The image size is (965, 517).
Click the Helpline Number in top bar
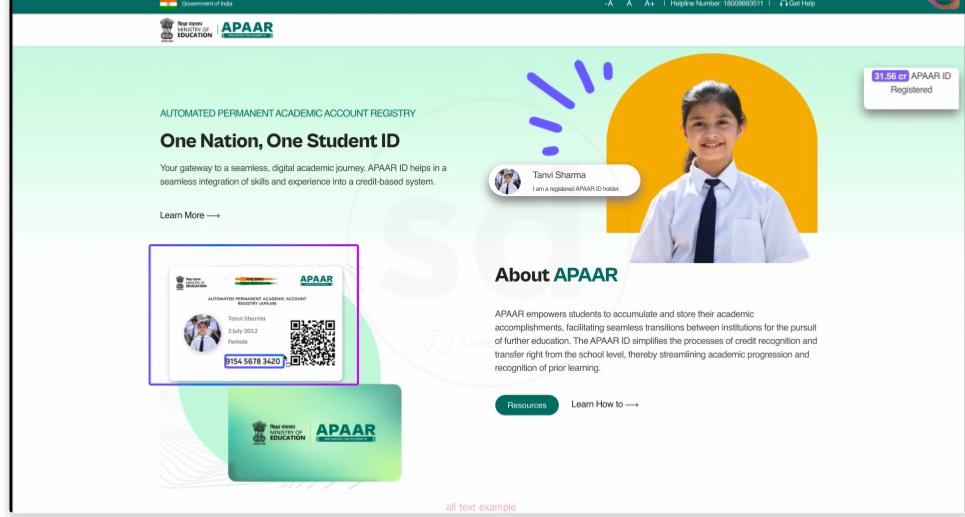[x=715, y=5]
